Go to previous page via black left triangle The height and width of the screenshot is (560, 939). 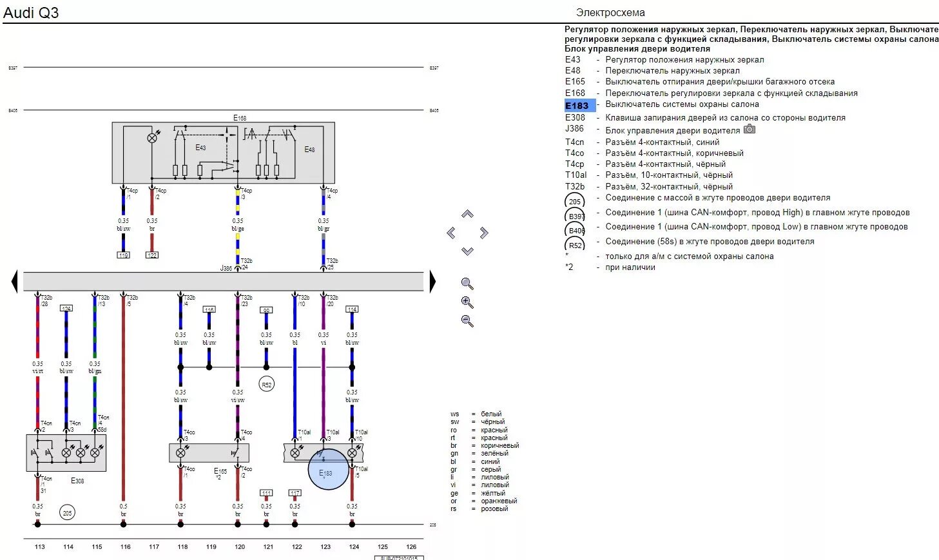pyautogui.click(x=14, y=282)
